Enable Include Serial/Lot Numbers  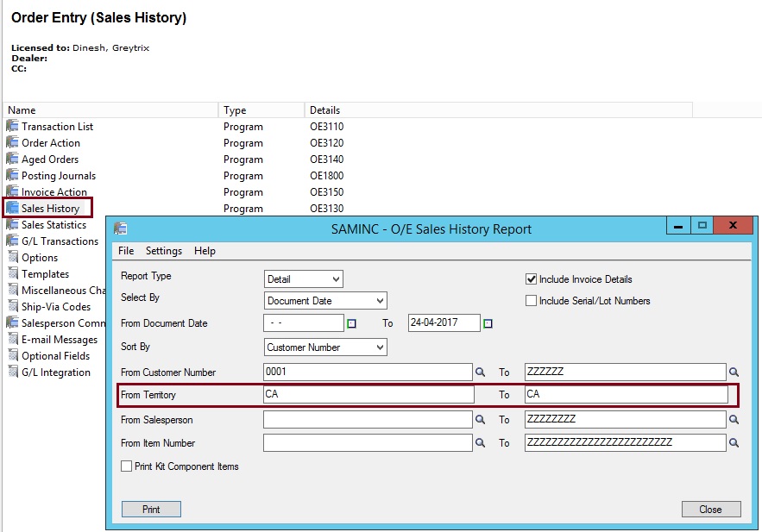[x=531, y=300]
